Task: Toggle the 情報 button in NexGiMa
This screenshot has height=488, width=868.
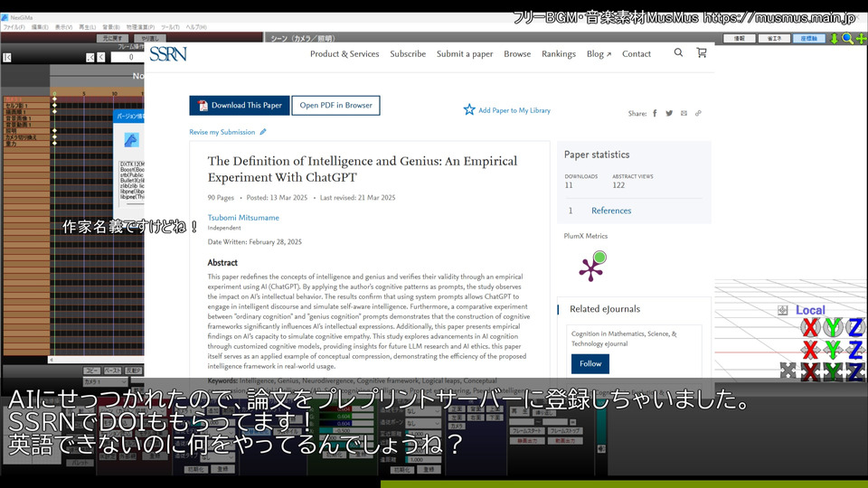Action: point(739,38)
